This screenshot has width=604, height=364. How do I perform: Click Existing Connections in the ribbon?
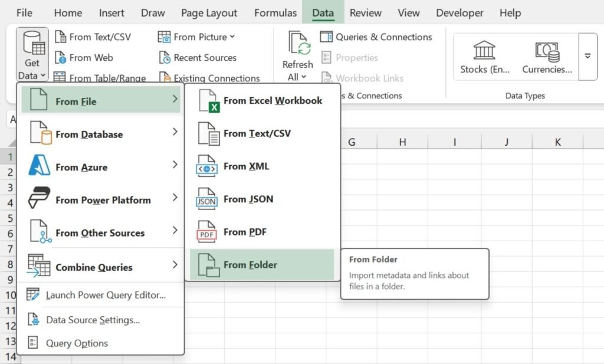[209, 77]
